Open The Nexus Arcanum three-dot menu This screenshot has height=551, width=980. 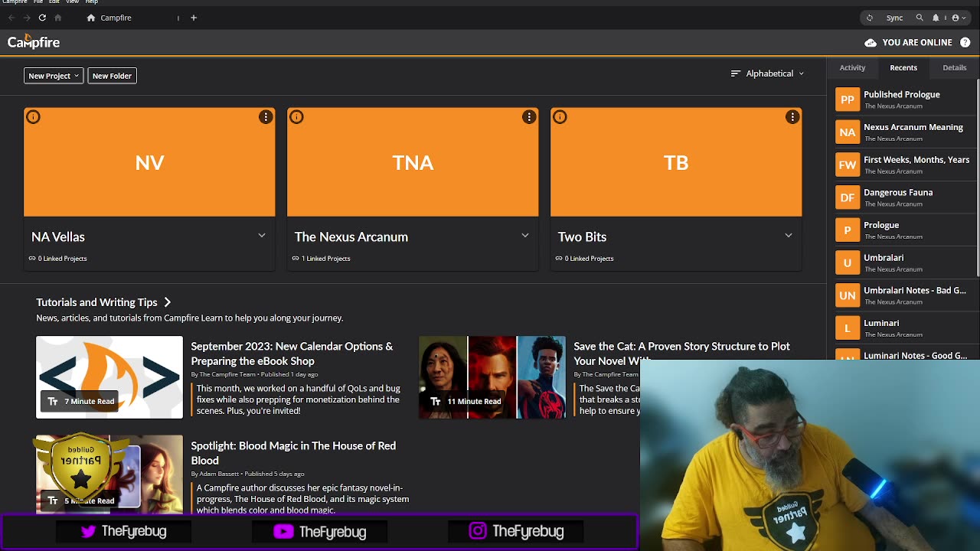pos(529,116)
